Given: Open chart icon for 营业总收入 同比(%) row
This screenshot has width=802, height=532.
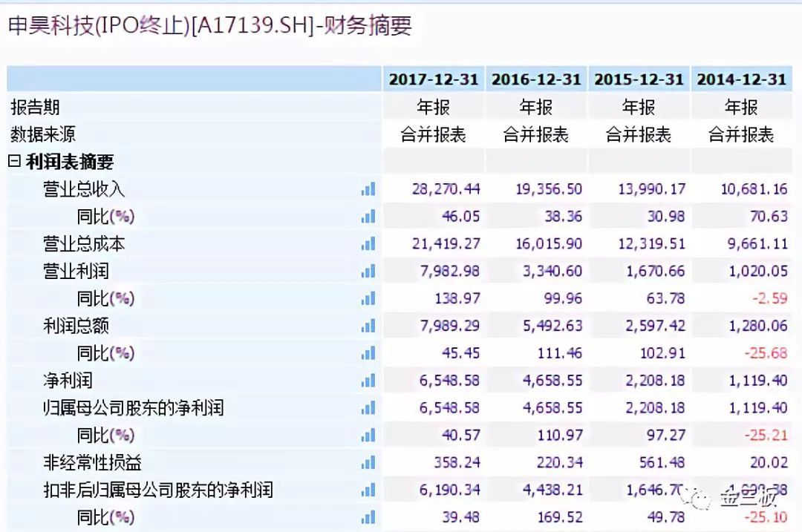Looking at the screenshot, I should (x=368, y=216).
